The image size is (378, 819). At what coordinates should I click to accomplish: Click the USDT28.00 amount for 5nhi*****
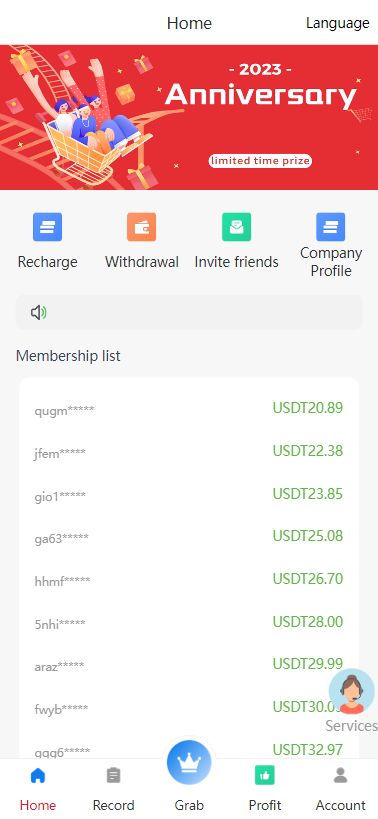pos(308,622)
